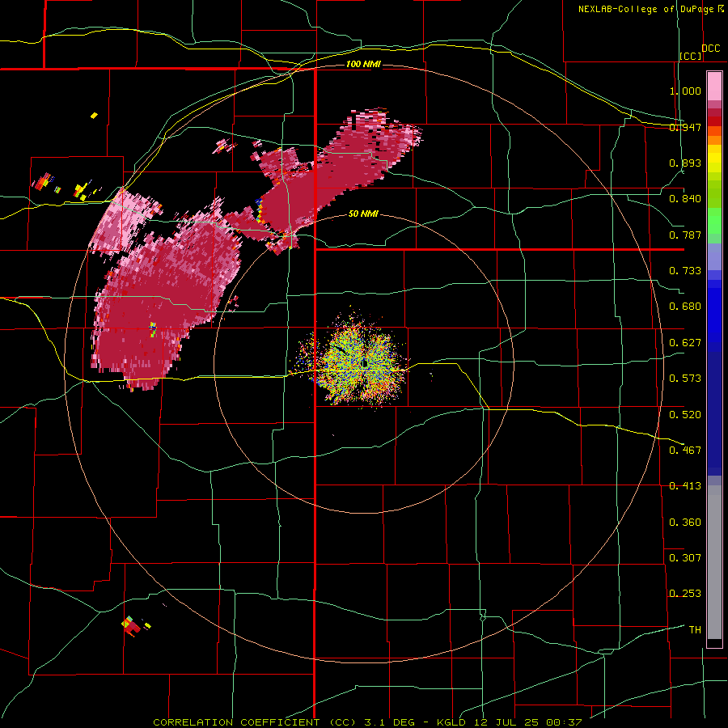Click the 0.307 scale value

685,558
